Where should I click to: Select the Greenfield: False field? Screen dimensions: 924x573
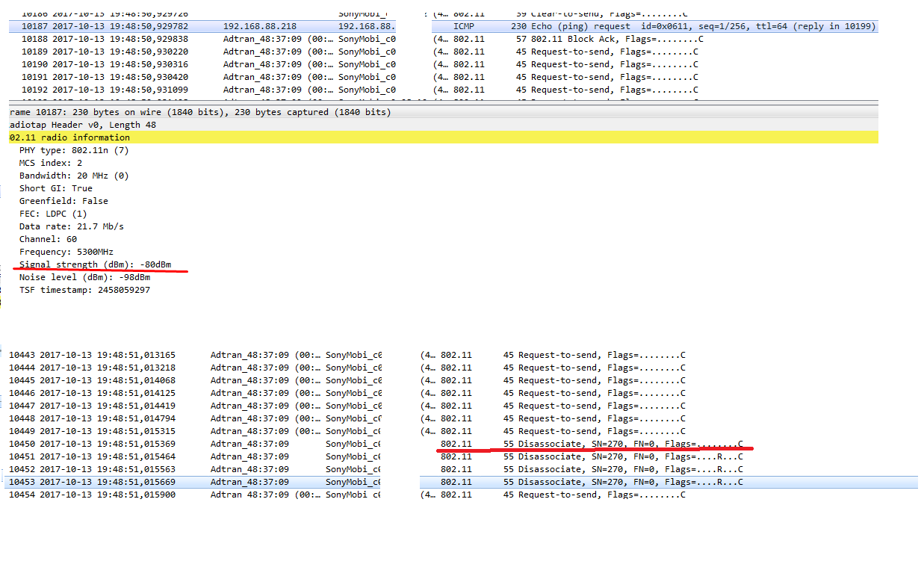coord(63,201)
